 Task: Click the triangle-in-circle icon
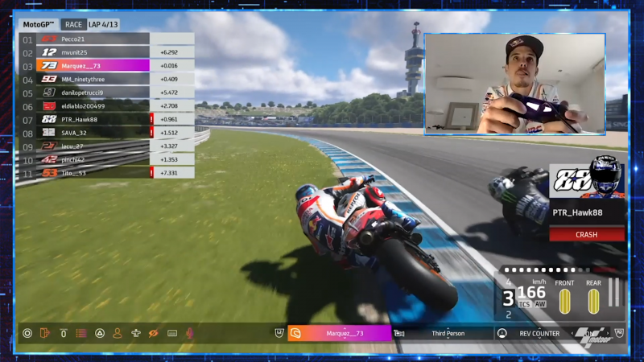click(x=100, y=333)
